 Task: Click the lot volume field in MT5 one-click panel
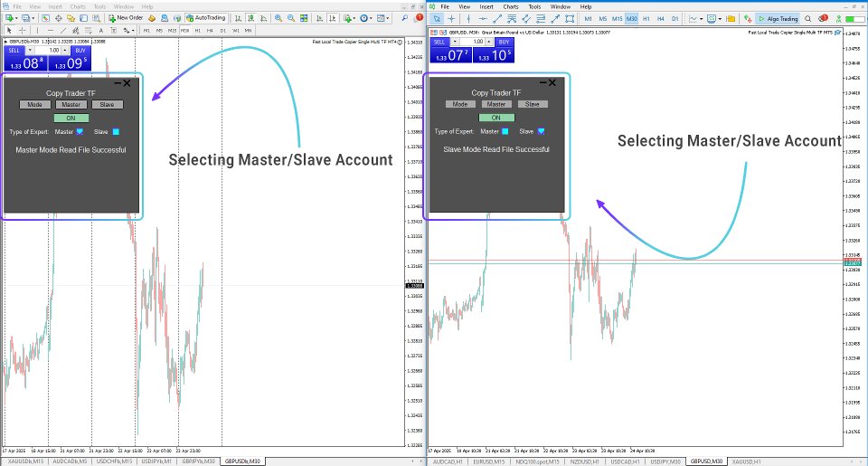(473, 43)
